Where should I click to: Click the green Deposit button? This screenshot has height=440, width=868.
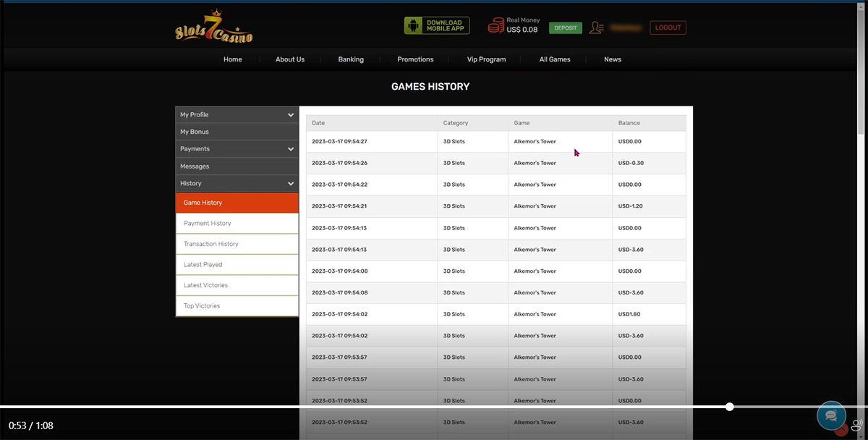tap(566, 28)
